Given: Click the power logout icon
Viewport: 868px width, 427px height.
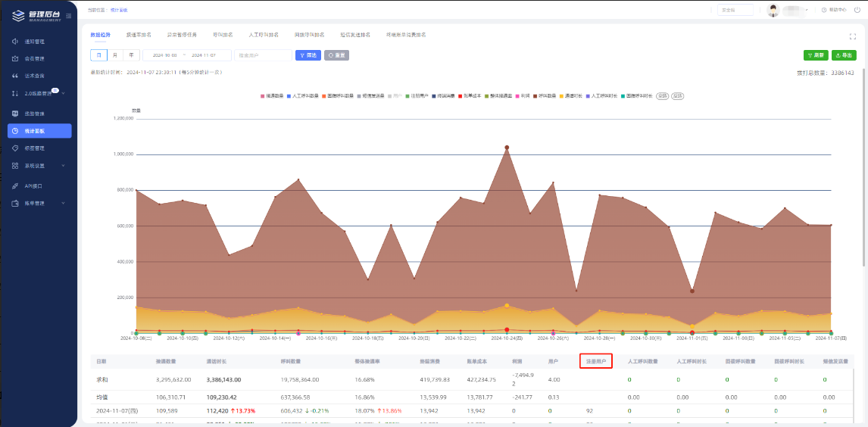Looking at the screenshot, I should (857, 10).
